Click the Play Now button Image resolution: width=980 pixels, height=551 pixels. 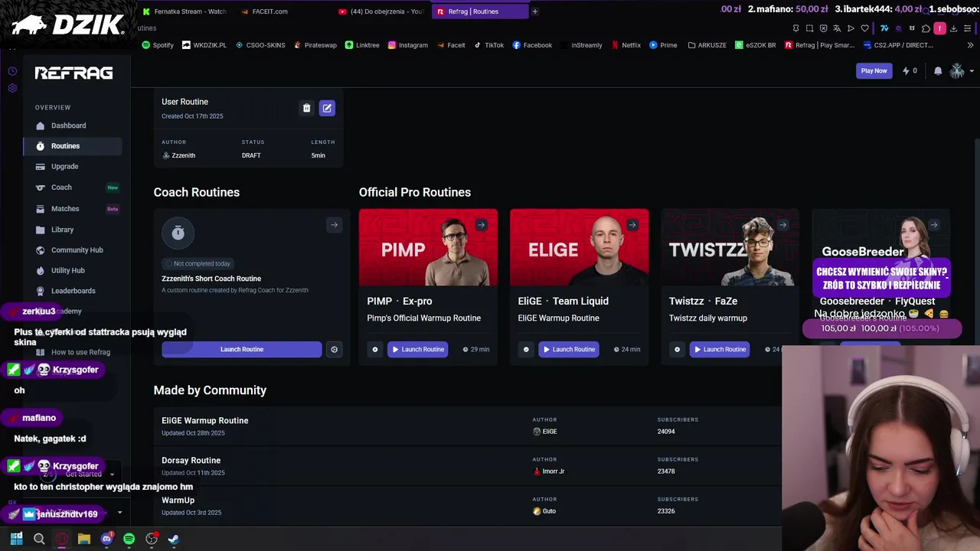pos(874,70)
